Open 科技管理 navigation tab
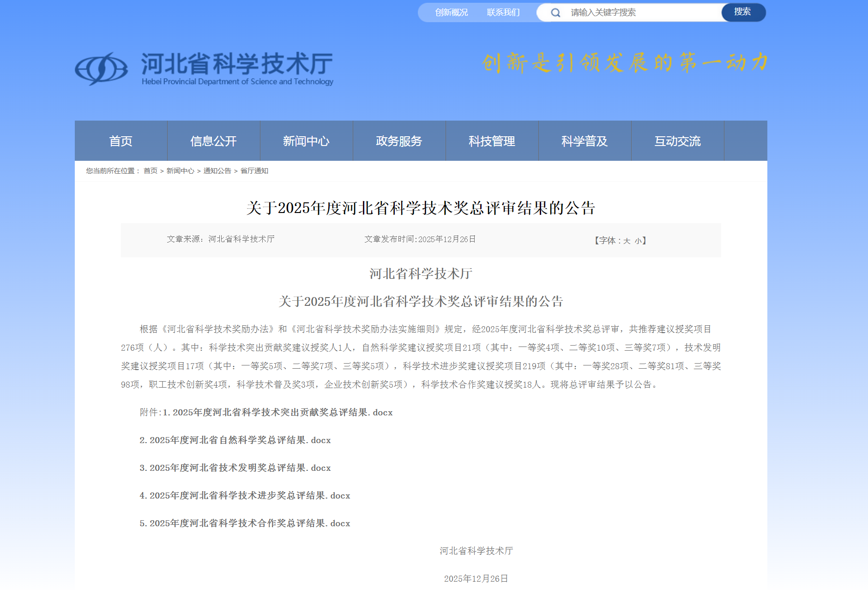 click(492, 141)
